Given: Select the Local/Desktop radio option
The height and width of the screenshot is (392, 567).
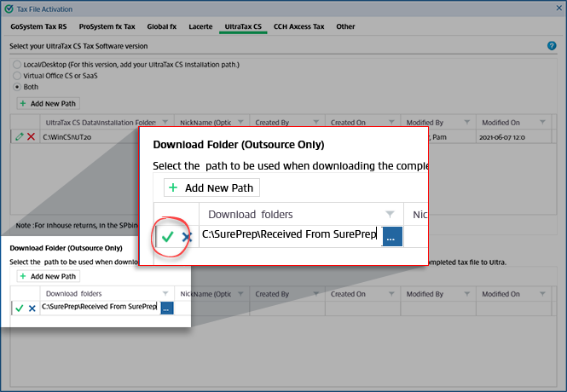Looking at the screenshot, I should 17,65.
